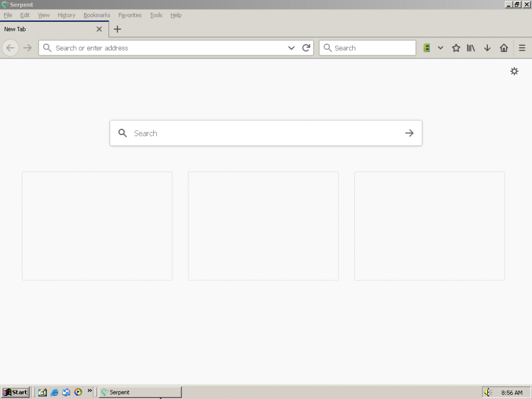The width and height of the screenshot is (532, 399).
Task: Open the History menu
Action: pos(66,15)
